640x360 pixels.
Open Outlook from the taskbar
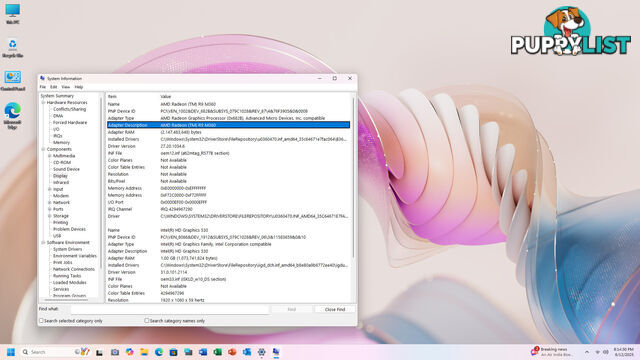(x=247, y=352)
